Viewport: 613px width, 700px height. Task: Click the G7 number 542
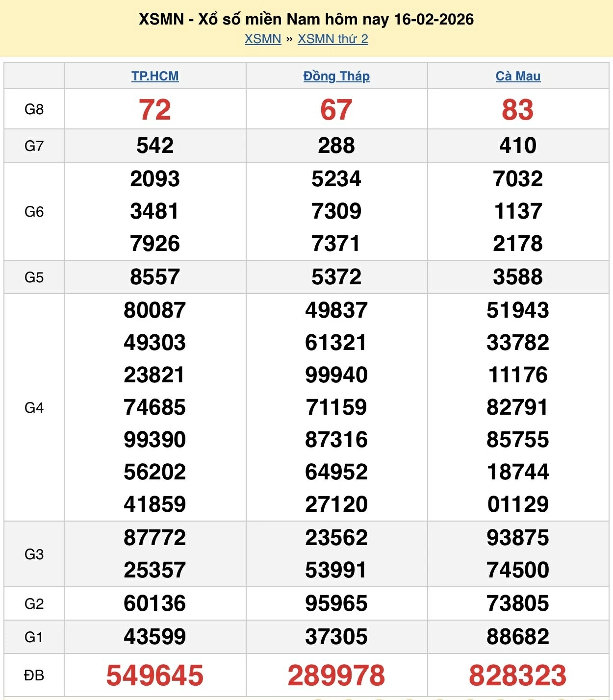point(155,146)
